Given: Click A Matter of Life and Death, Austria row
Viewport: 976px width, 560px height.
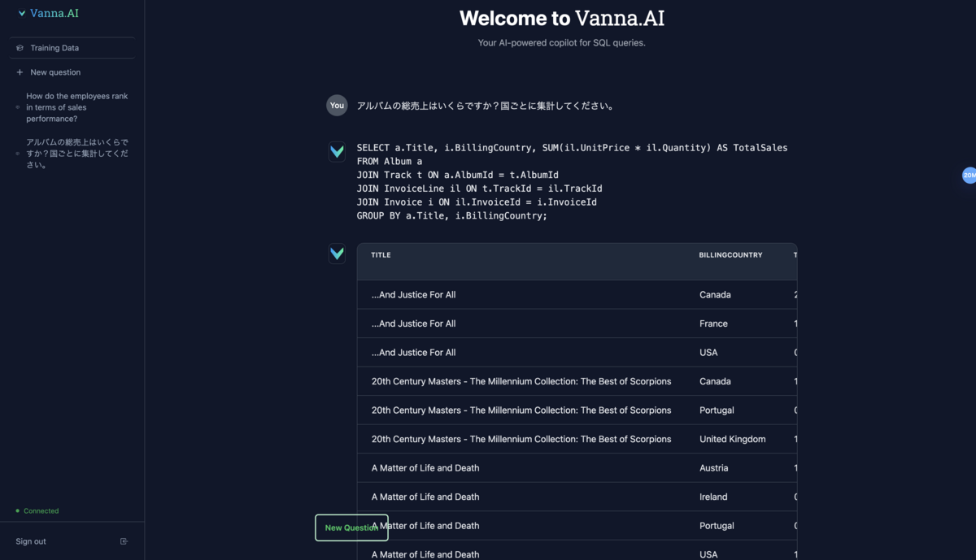Looking at the screenshot, I should pyautogui.click(x=425, y=468).
